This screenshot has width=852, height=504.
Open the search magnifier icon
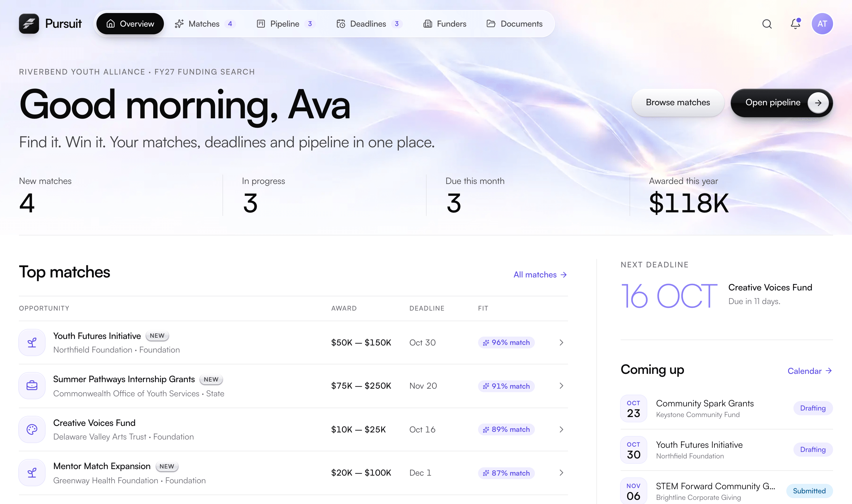(767, 24)
